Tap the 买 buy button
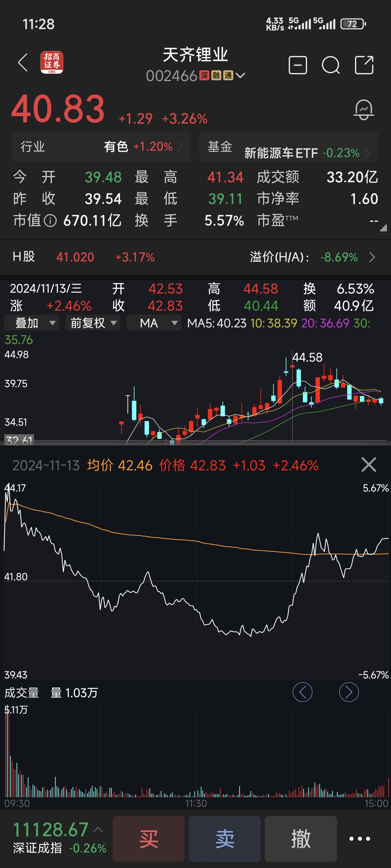Image resolution: width=391 pixels, height=868 pixels. [149, 838]
